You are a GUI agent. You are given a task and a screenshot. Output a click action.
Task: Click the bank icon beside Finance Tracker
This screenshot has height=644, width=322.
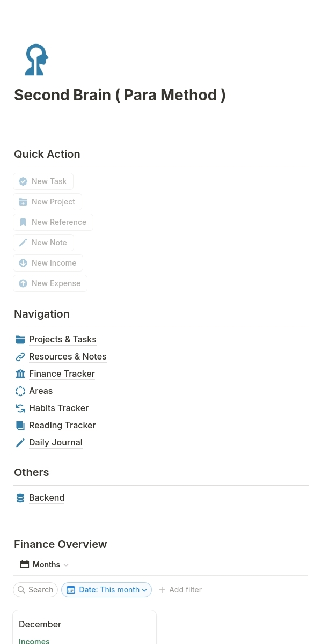click(20, 374)
